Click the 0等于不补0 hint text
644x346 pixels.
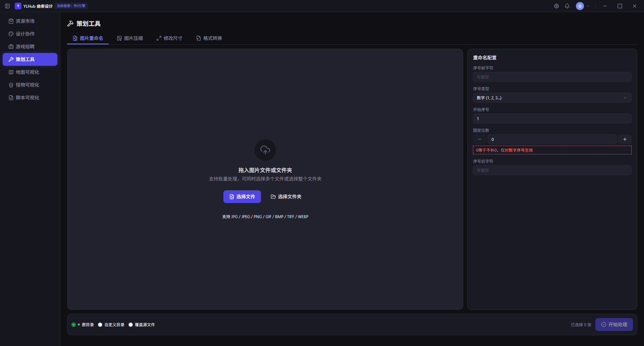pos(504,150)
